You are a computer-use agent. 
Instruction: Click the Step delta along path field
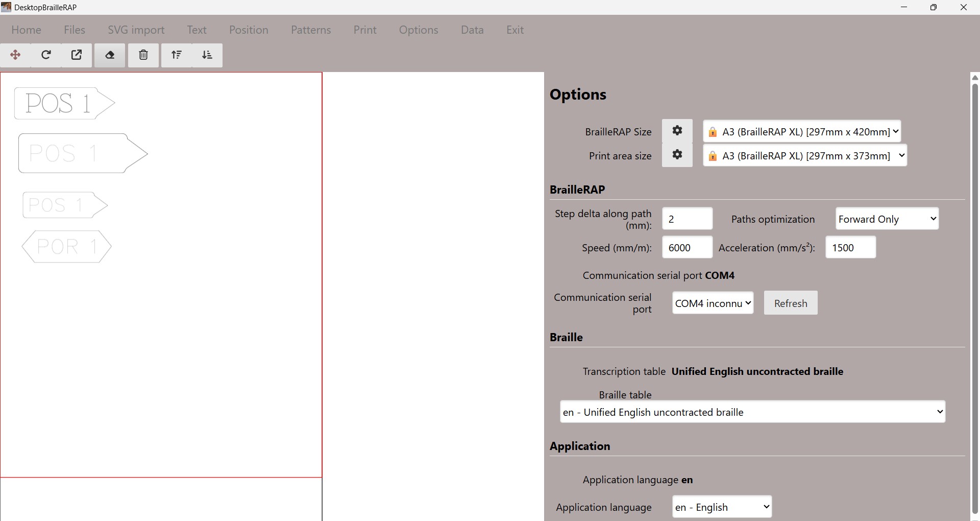(687, 219)
